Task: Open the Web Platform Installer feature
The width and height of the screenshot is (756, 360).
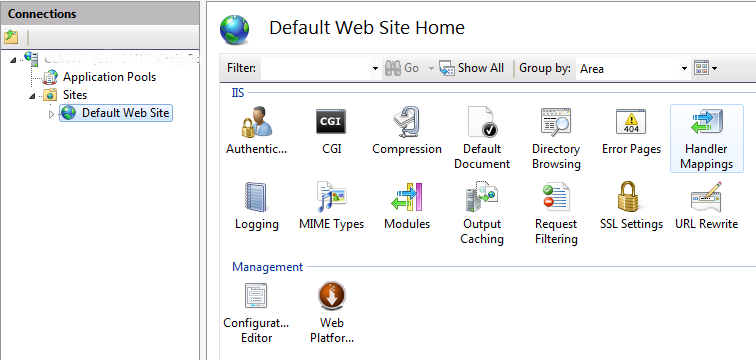Action: (x=332, y=312)
